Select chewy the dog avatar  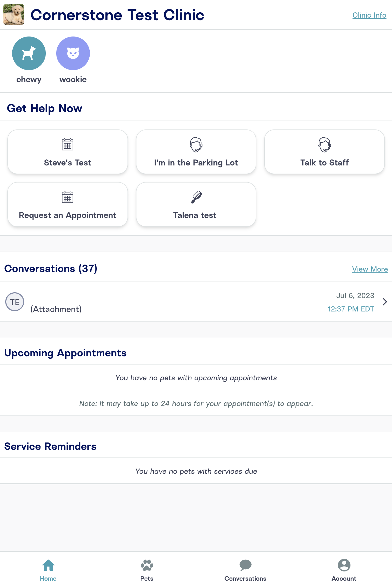pyautogui.click(x=29, y=53)
